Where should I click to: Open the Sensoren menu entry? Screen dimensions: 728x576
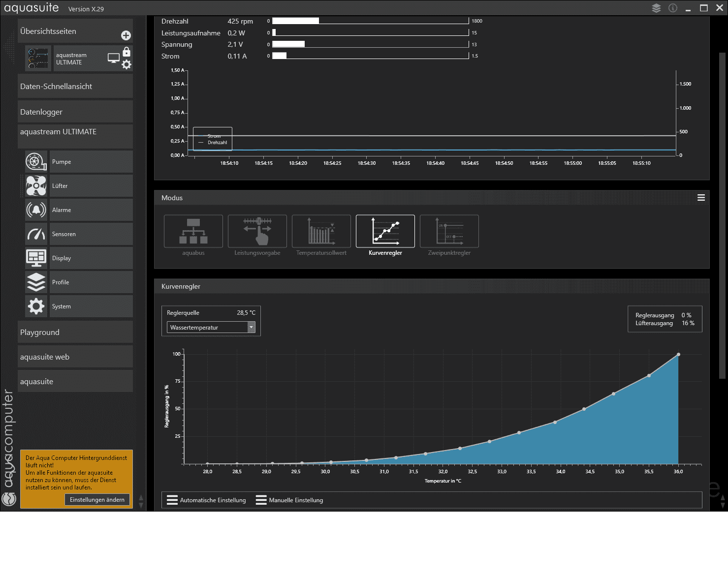(91, 234)
